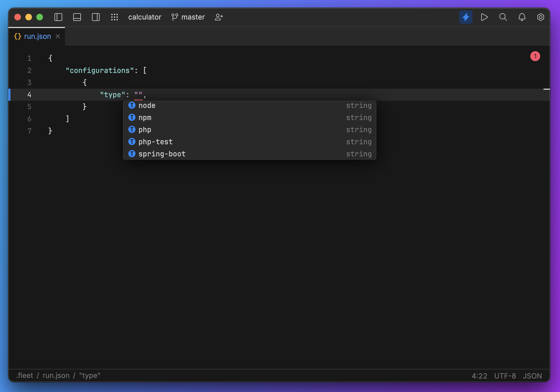560x392 pixels.
Task: Open notifications bell icon
Action: (522, 17)
